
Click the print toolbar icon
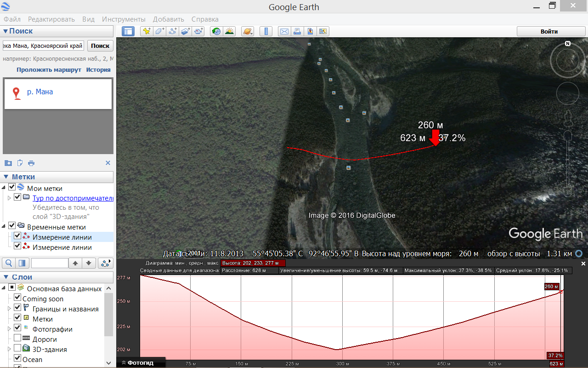297,31
